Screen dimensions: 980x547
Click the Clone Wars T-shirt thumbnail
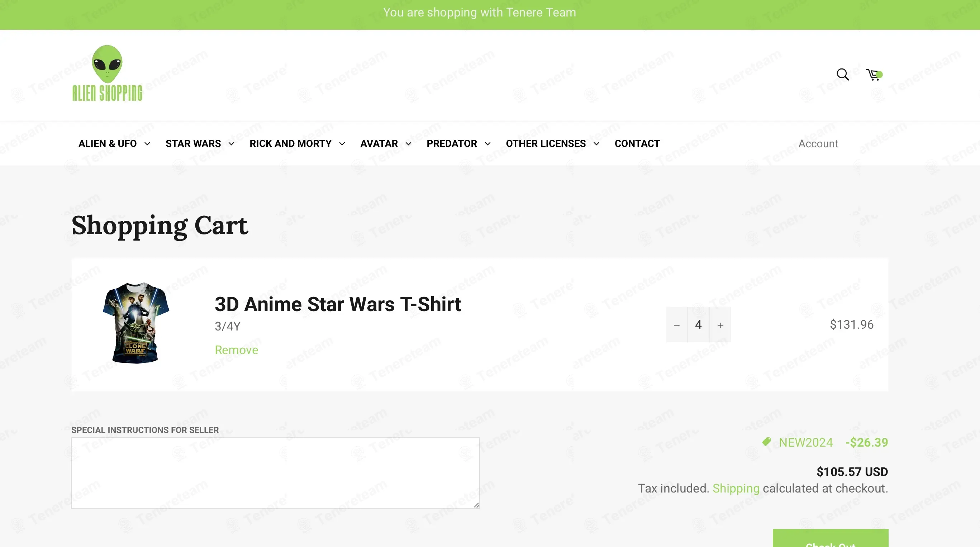(136, 323)
